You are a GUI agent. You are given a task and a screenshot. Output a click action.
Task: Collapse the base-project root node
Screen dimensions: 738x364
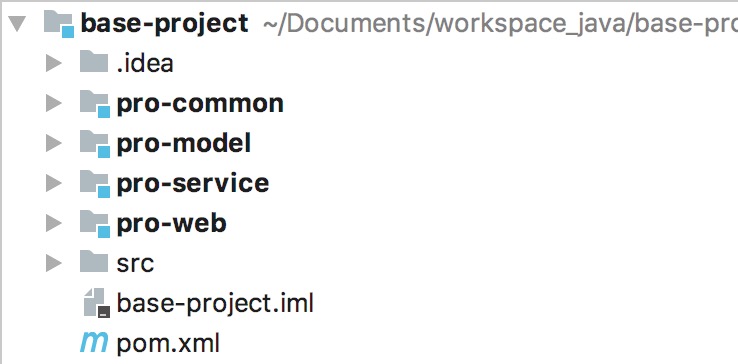click(17, 24)
